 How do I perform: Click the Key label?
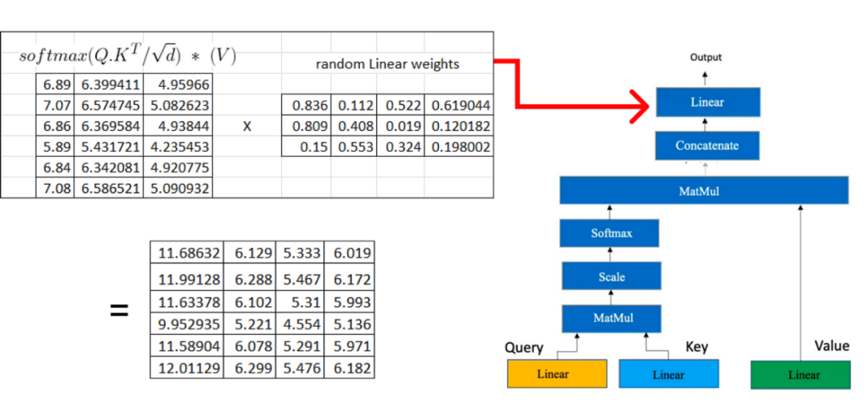697,347
